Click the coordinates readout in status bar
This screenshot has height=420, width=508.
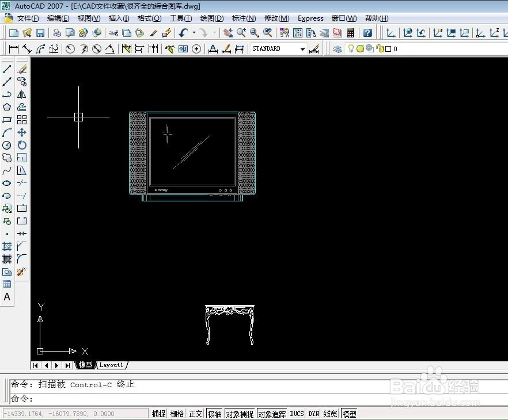(x=75, y=414)
